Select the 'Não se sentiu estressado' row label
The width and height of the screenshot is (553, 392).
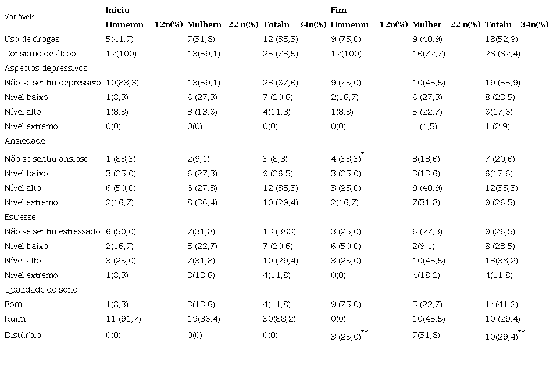tap(52, 231)
